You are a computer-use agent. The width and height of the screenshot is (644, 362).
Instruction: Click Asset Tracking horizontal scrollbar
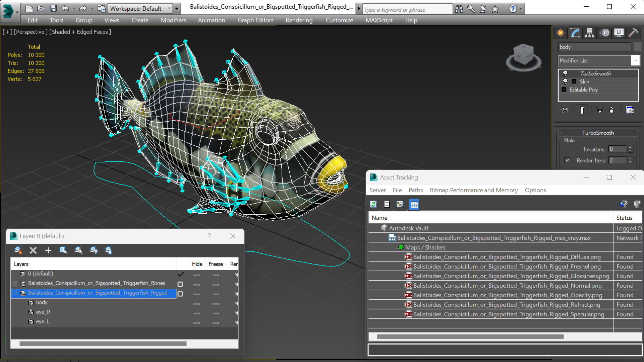coord(470,337)
